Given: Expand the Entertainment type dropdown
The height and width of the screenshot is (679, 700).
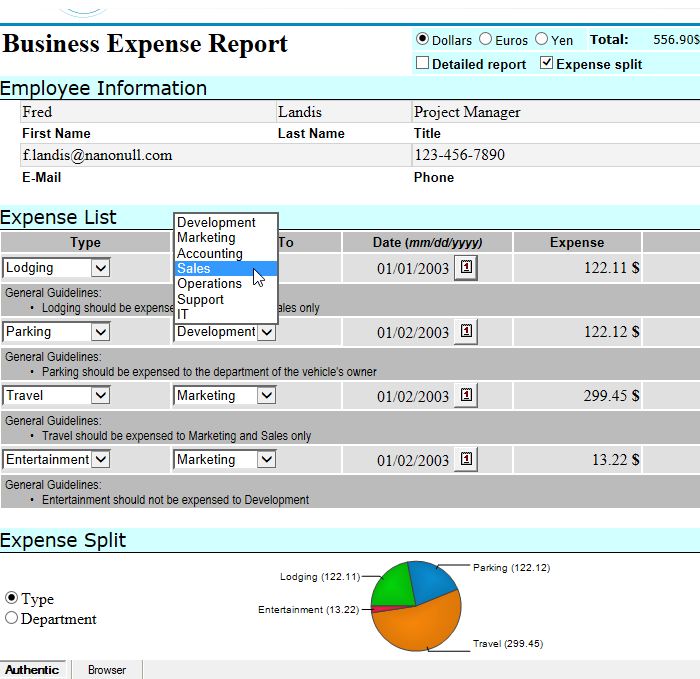Looking at the screenshot, I should [100, 460].
